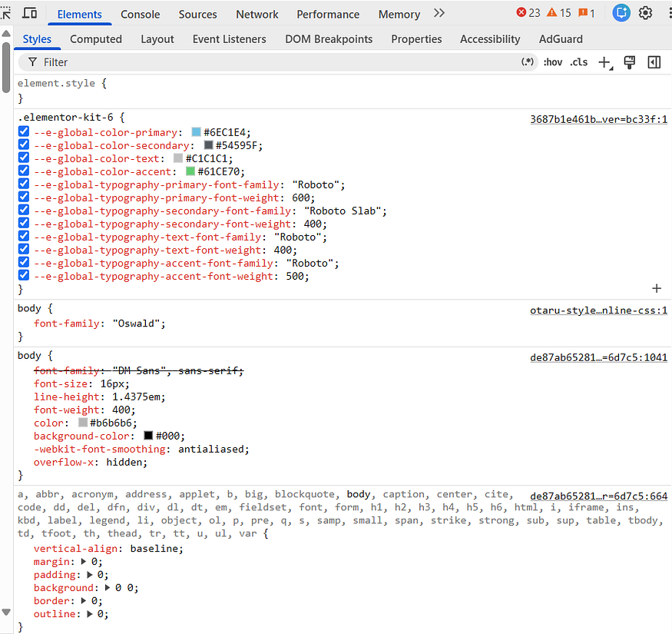Open the errors count indicator 23
672x634 pixels.
pos(528,13)
